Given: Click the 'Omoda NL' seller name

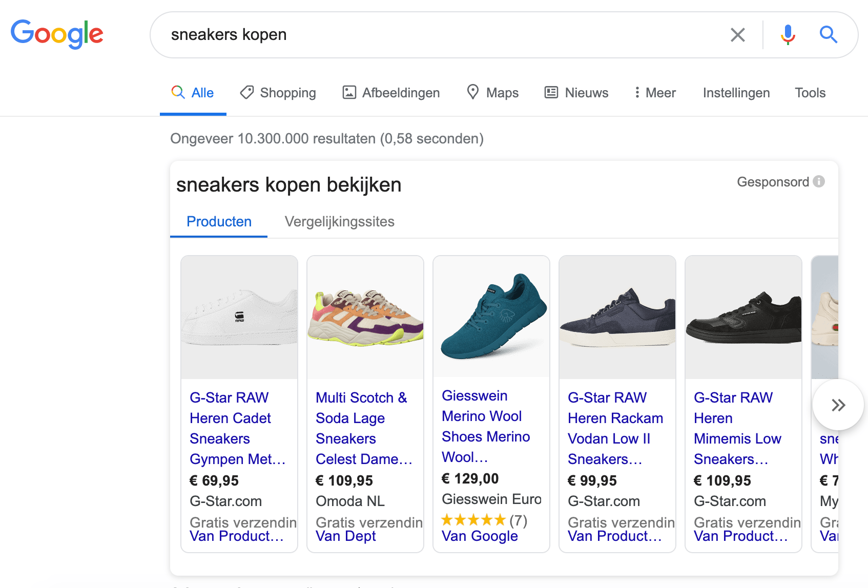Looking at the screenshot, I should [350, 501].
